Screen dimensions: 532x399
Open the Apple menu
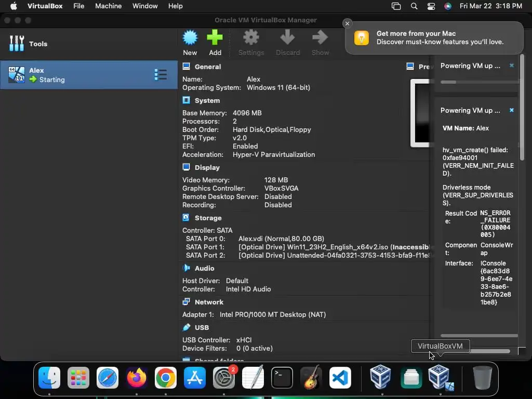14,6
